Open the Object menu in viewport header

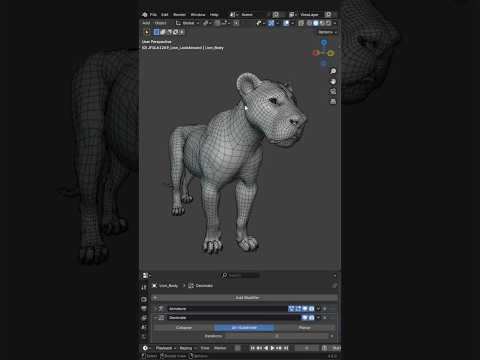(x=160, y=23)
